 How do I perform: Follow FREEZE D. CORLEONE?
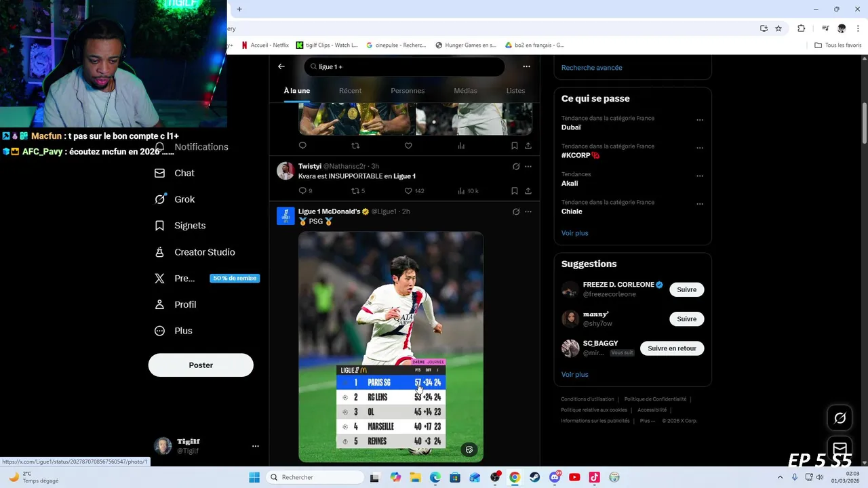(686, 289)
